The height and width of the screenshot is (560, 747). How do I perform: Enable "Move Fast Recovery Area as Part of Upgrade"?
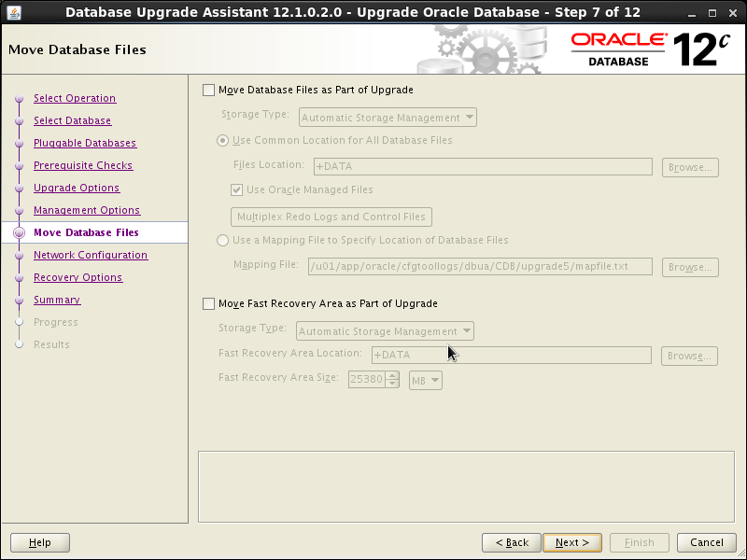pos(210,303)
